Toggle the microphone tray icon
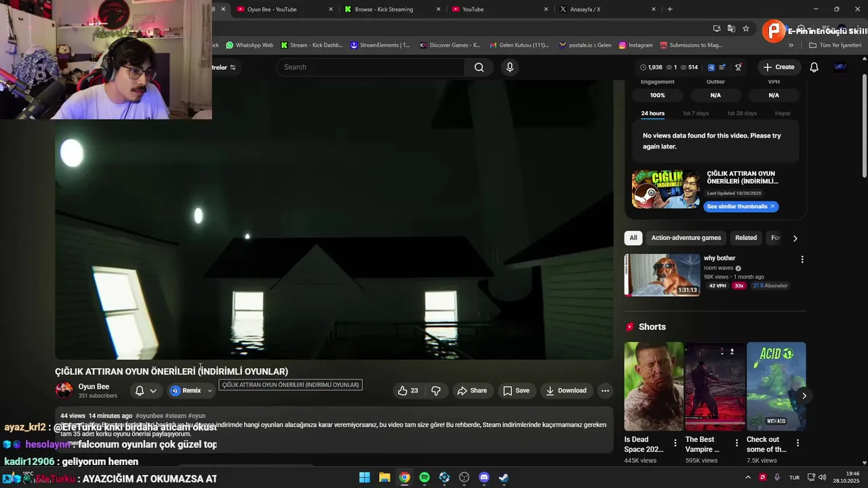The width and height of the screenshot is (868, 488). pyautogui.click(x=777, y=477)
